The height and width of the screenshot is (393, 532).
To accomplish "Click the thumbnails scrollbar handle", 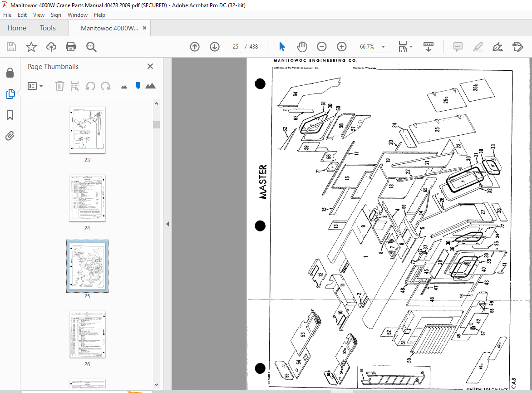I will pyautogui.click(x=157, y=124).
